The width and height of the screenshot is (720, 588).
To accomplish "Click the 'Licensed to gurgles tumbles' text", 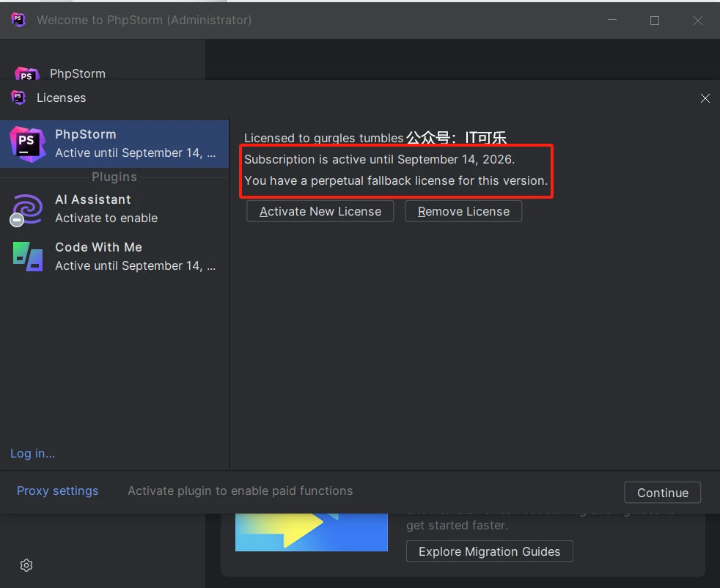I will (324, 138).
